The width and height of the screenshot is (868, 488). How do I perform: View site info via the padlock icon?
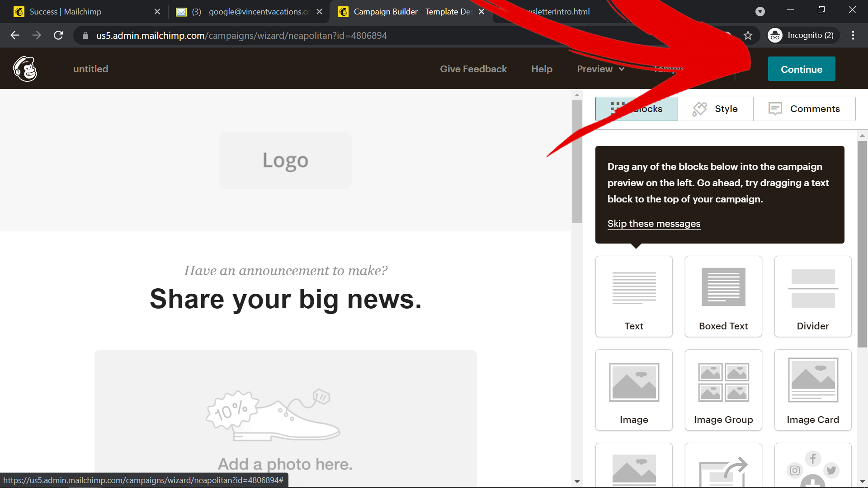(x=85, y=35)
